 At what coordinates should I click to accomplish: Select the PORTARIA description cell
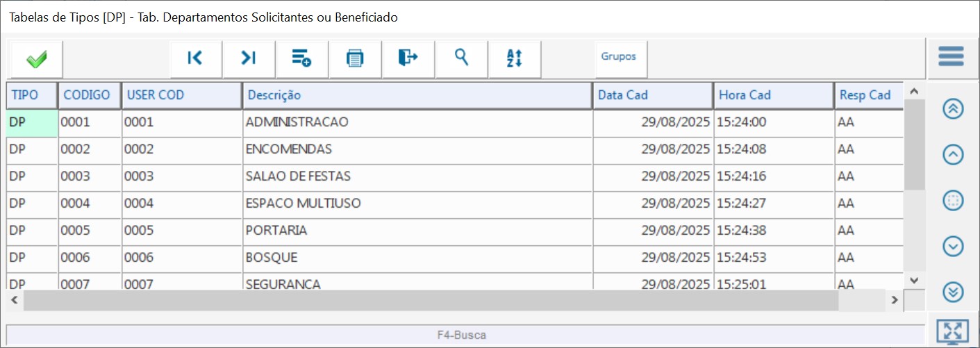(417, 230)
